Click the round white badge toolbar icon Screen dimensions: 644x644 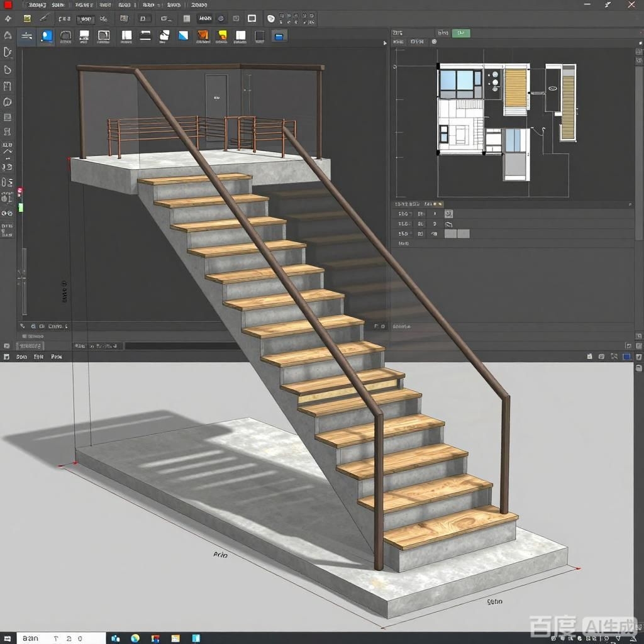(270, 19)
